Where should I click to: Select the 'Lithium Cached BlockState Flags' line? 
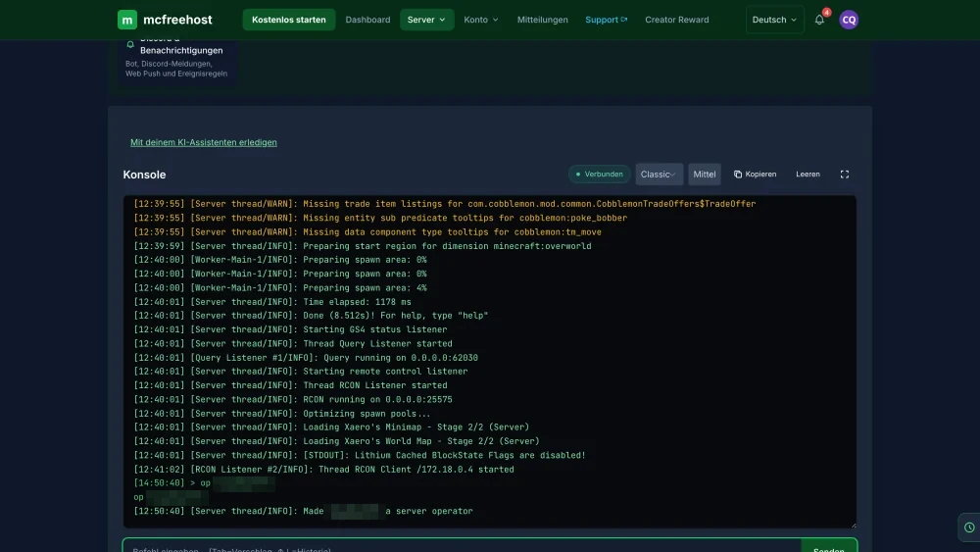tap(360, 455)
